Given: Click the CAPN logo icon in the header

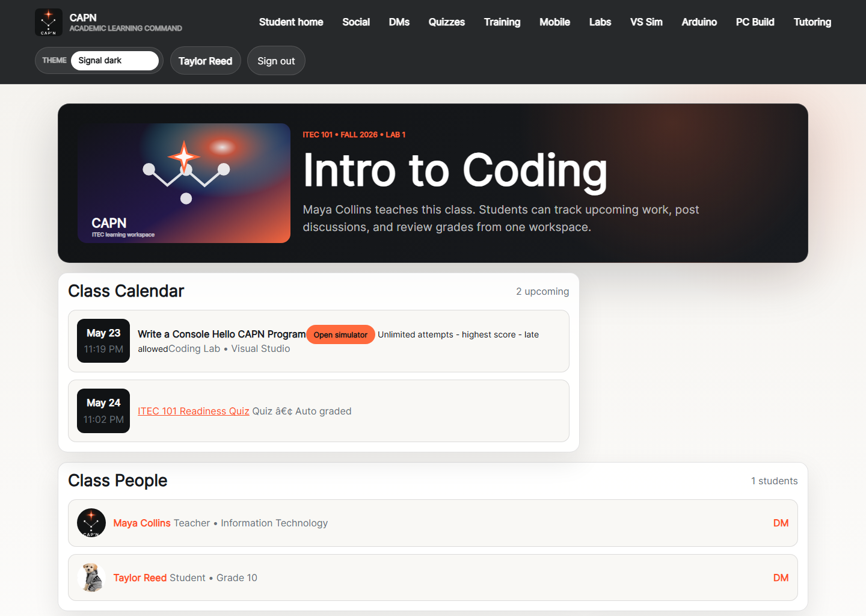Looking at the screenshot, I should [49, 22].
